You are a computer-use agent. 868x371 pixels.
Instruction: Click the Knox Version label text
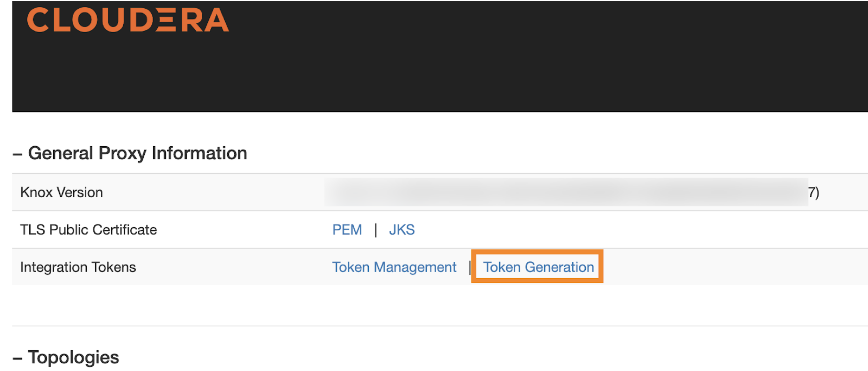tap(62, 191)
